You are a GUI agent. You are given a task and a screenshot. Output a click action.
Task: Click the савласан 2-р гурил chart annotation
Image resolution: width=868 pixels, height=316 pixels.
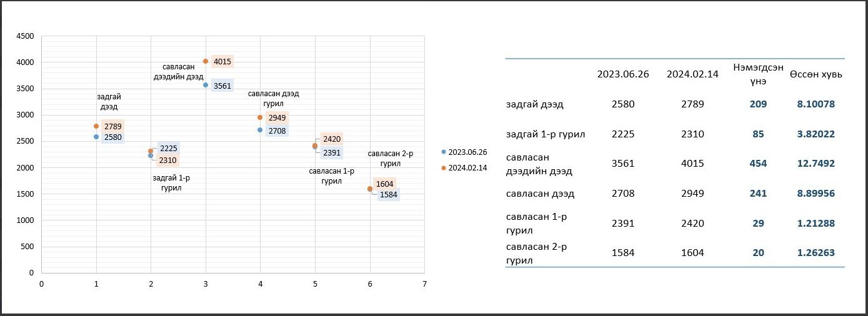click(391, 159)
